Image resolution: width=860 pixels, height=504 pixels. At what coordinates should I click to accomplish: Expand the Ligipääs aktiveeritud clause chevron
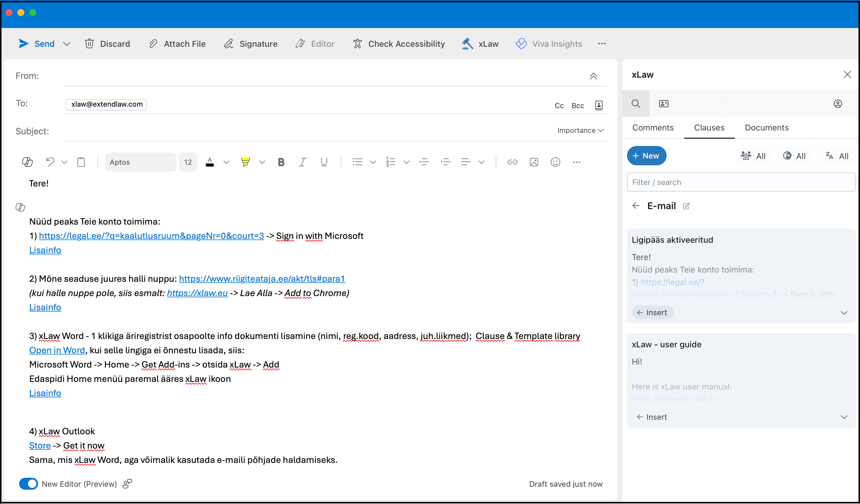pos(844,313)
